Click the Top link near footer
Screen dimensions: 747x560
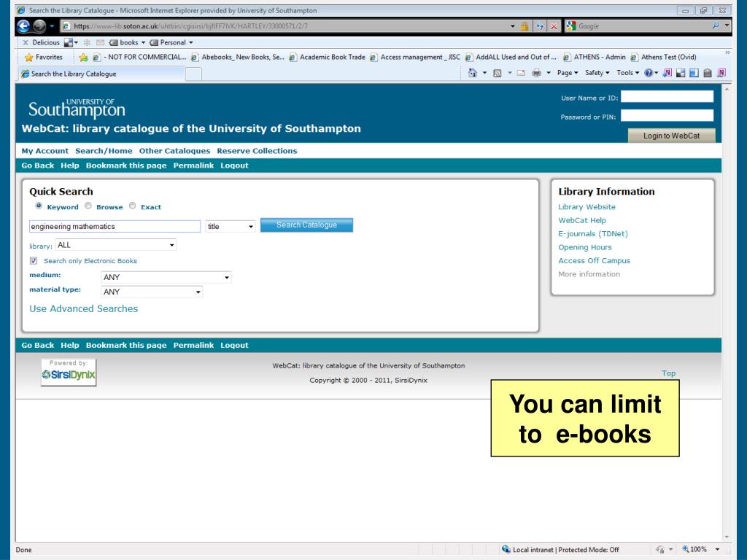[668, 373]
